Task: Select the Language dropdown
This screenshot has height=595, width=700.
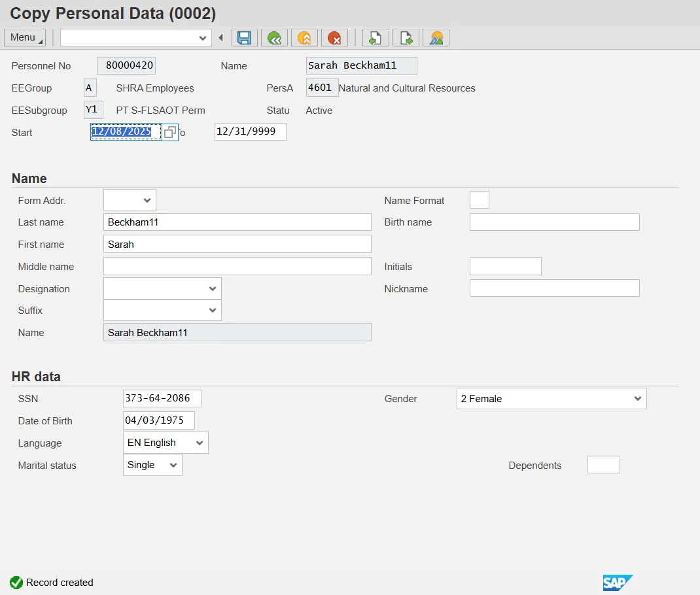Action: point(166,443)
